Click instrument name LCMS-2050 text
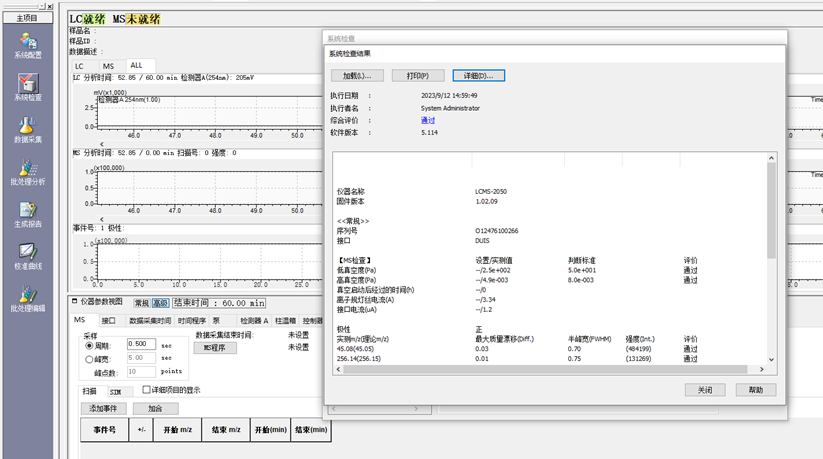 coord(491,192)
